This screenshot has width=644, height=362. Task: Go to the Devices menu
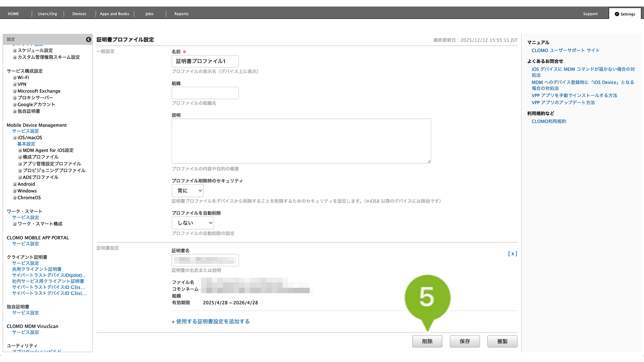click(x=79, y=14)
